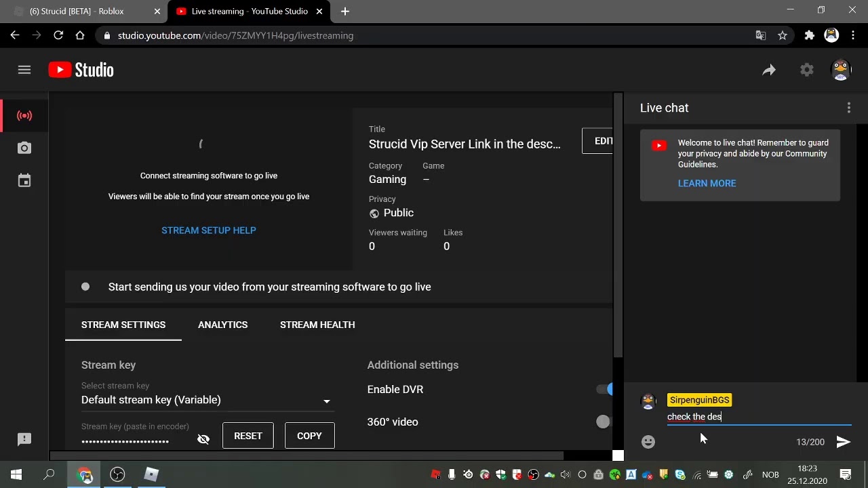Open the Manage calendar icon in sidebar
The width and height of the screenshot is (868, 488).
tap(24, 180)
